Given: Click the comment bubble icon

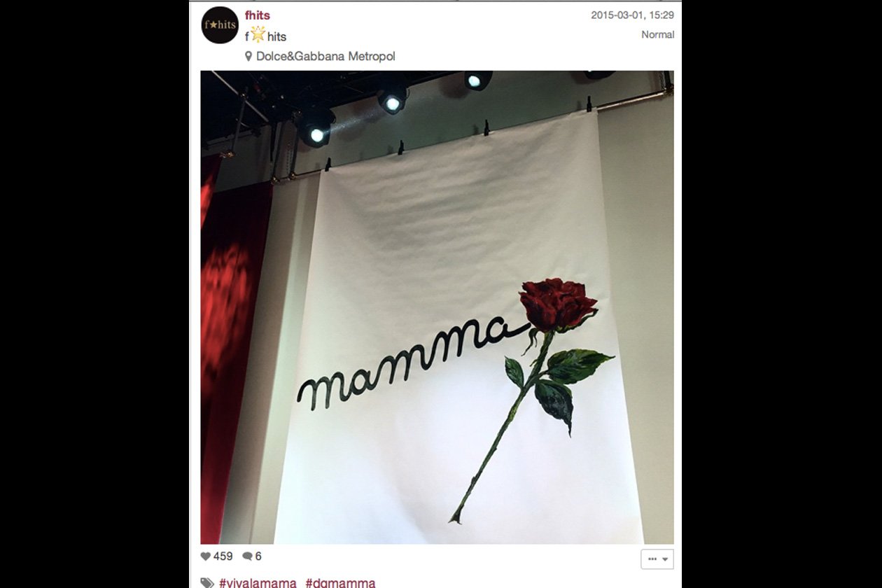Looking at the screenshot, I should point(247,556).
